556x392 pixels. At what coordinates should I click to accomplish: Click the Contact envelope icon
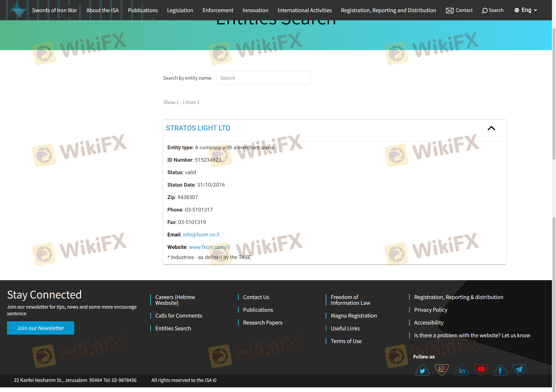pyautogui.click(x=449, y=10)
